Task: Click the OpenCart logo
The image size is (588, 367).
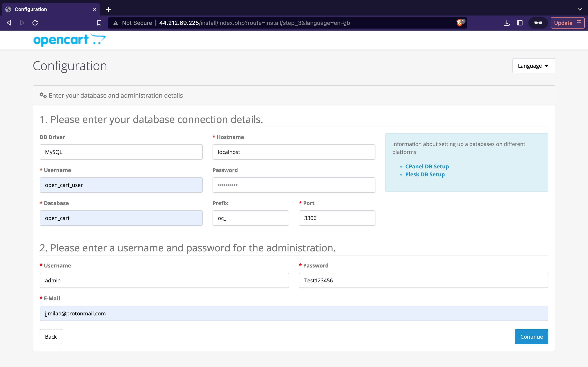Action: click(69, 40)
